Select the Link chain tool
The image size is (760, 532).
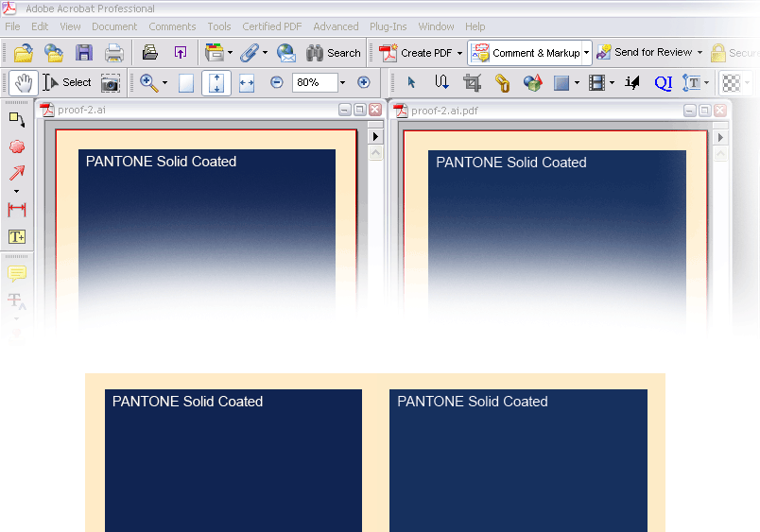pyautogui.click(x=503, y=83)
